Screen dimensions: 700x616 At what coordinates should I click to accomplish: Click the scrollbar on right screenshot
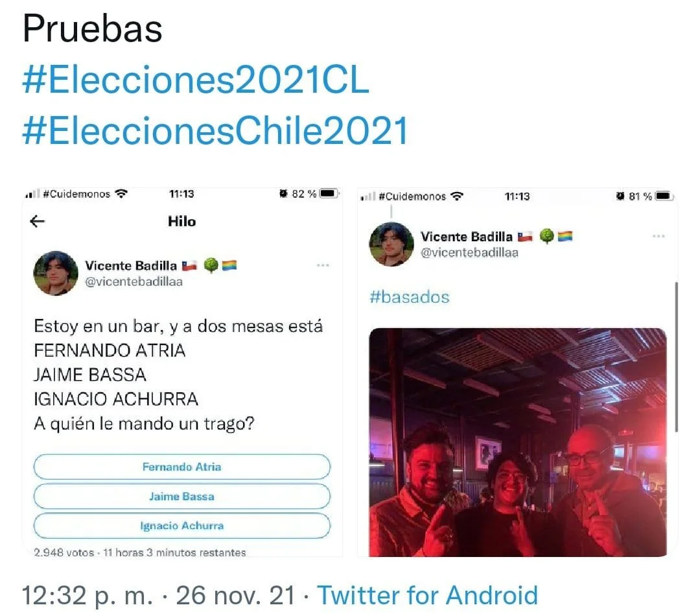[x=676, y=357]
